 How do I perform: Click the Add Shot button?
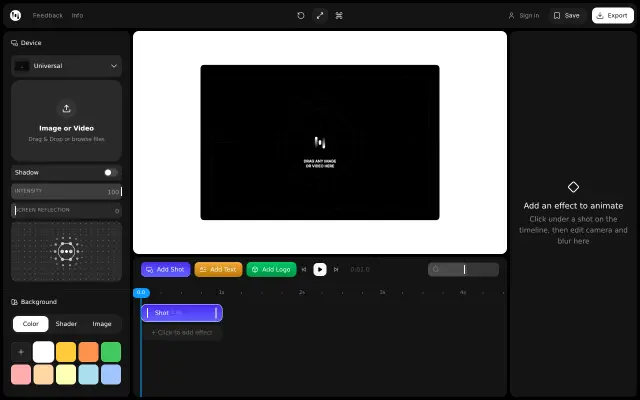coord(165,269)
